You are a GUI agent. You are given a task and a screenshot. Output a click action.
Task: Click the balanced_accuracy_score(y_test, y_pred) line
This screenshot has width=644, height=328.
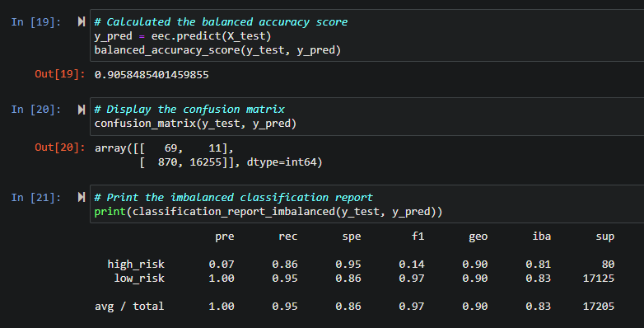[217, 50]
